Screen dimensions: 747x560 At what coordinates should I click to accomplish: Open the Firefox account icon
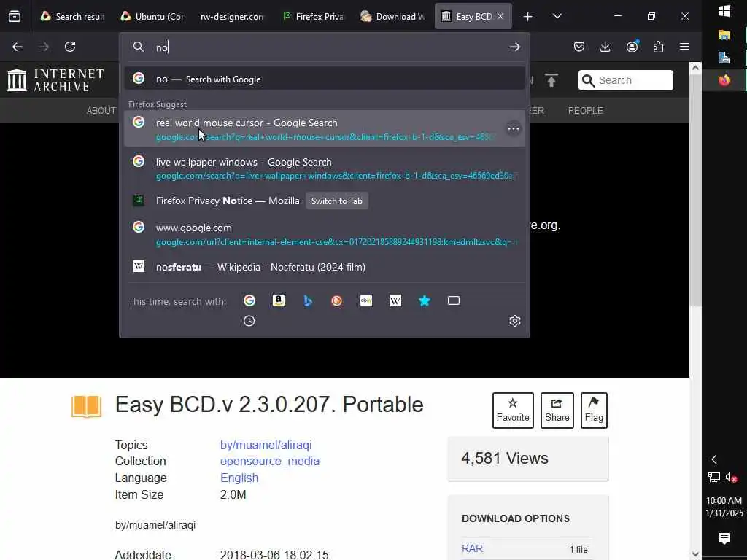pos(632,47)
